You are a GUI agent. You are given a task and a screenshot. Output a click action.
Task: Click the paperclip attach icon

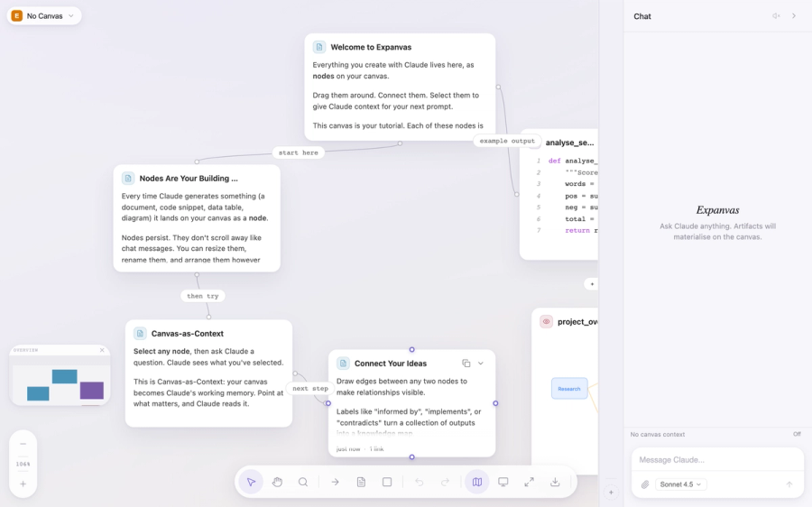(645, 484)
